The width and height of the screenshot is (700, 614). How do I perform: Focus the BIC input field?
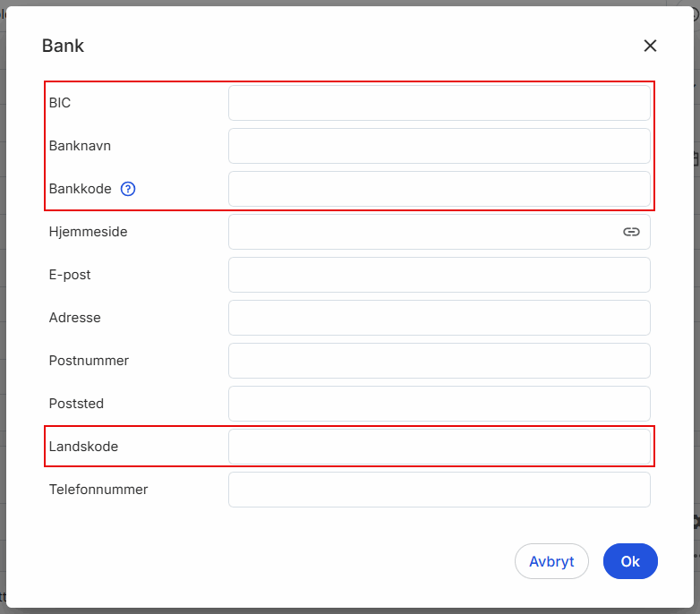pyautogui.click(x=440, y=103)
